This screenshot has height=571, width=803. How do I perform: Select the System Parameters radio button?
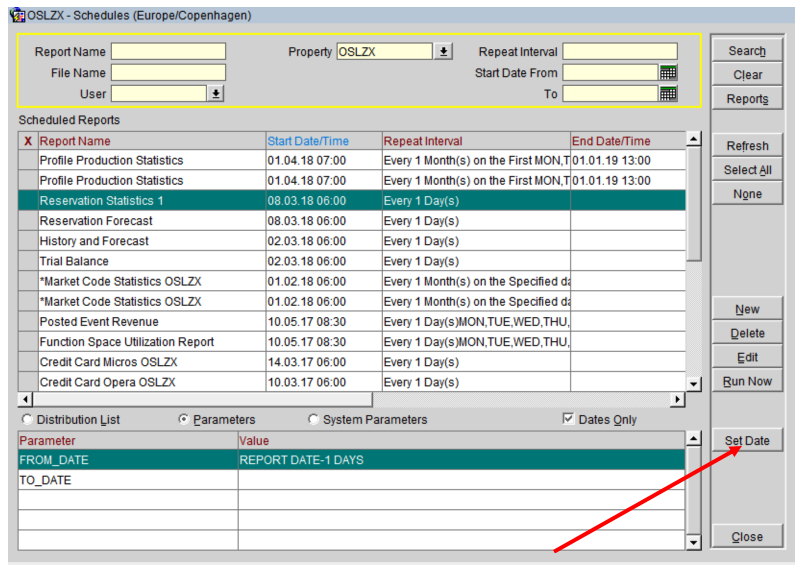(313, 419)
